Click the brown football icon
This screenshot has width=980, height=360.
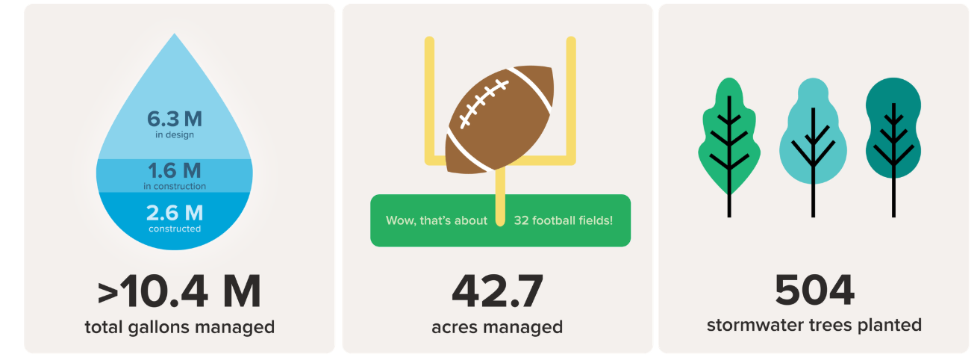point(500,120)
